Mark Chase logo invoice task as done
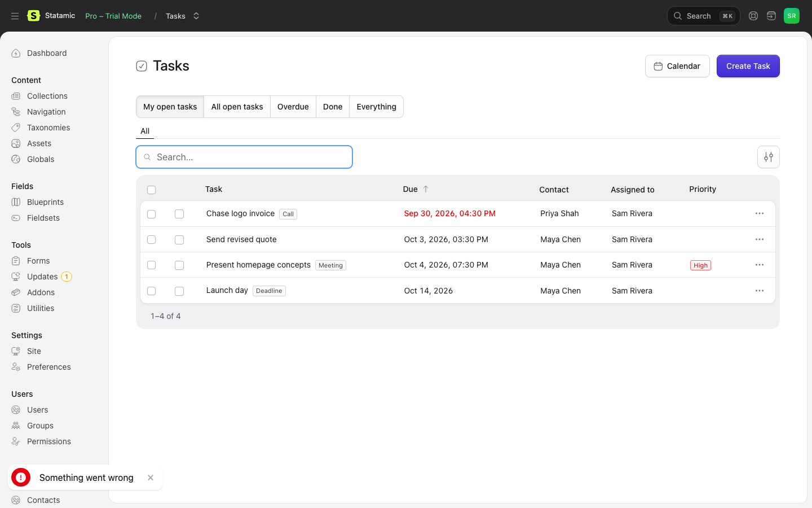This screenshot has height=508, width=812. (179, 214)
